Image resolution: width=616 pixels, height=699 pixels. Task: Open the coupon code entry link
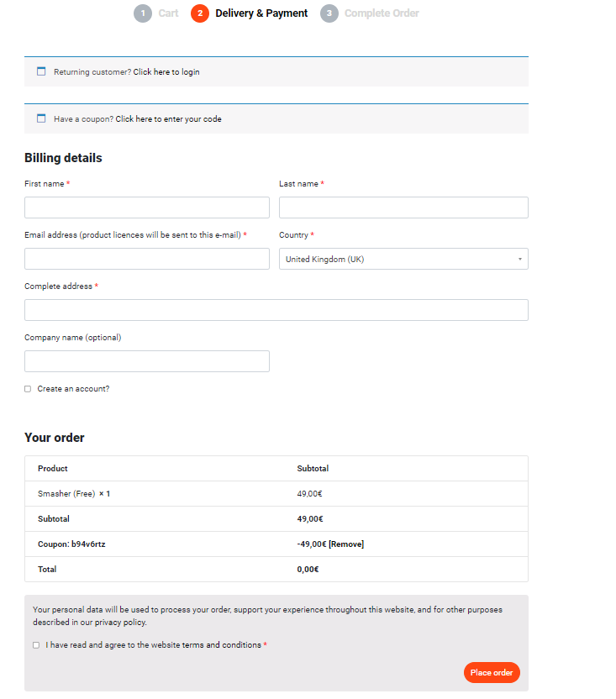(169, 119)
